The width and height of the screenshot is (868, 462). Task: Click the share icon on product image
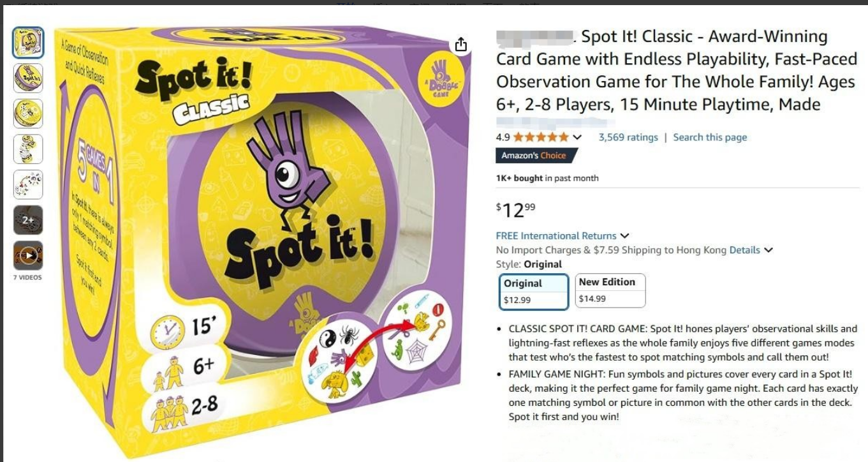461,45
